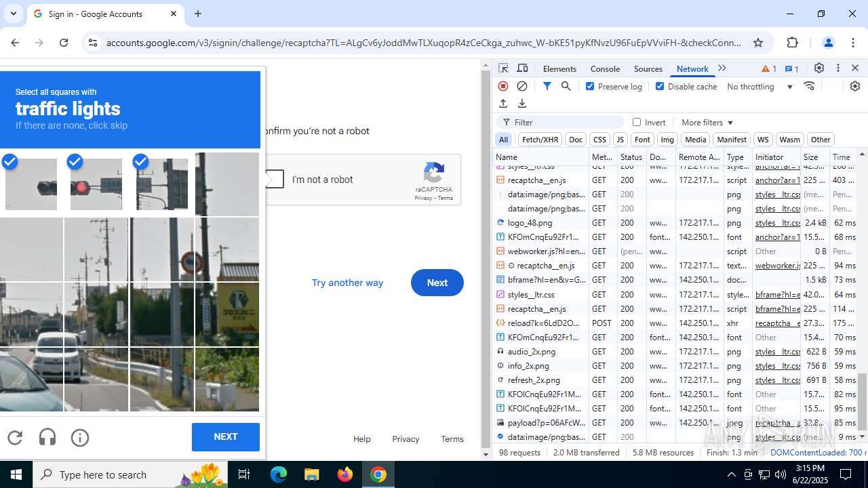The image size is (868, 488).
Task: Bookmark this page with the star icon
Action: click(758, 43)
